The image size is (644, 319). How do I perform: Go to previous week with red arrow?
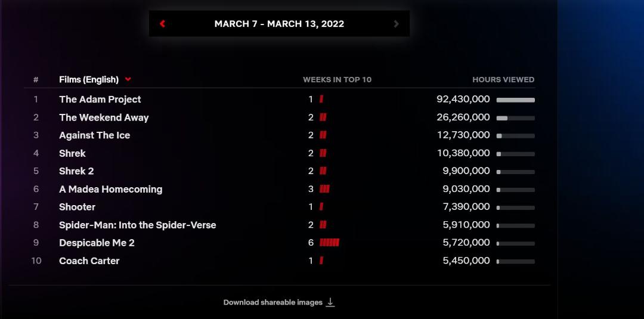point(162,24)
